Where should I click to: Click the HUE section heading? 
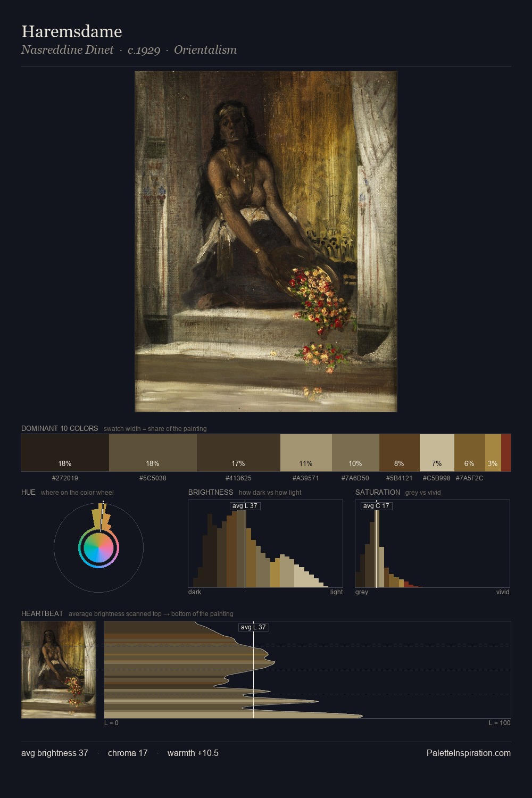[28, 492]
